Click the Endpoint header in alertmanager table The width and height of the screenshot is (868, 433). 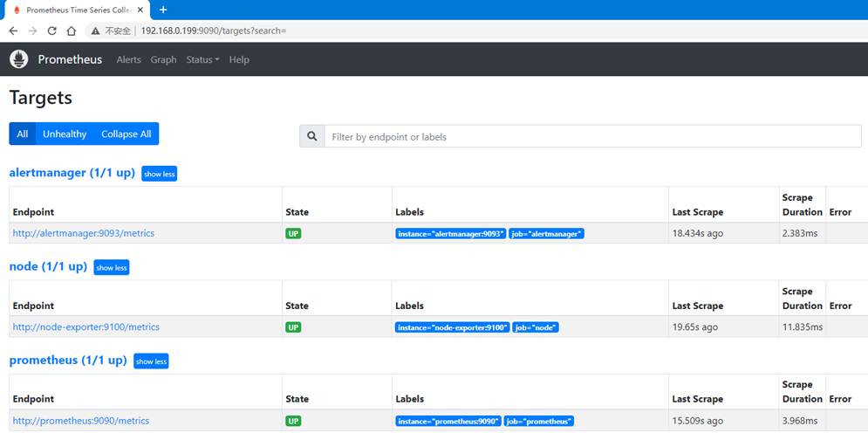33,212
